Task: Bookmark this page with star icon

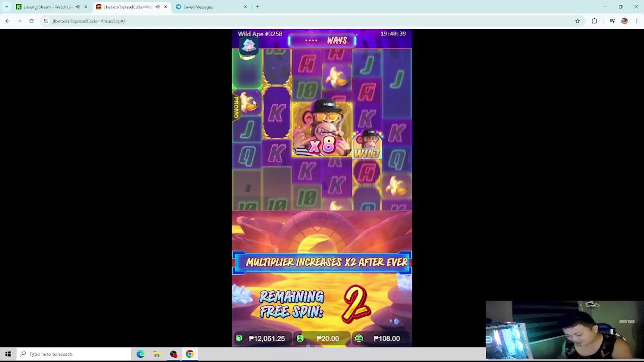Action: tap(578, 21)
